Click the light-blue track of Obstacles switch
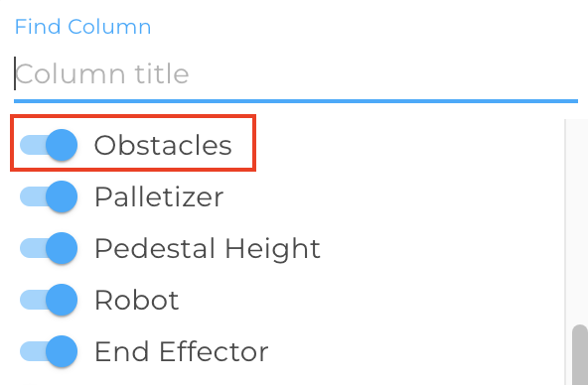The height and width of the screenshot is (385, 588). pyautogui.click(x=32, y=145)
